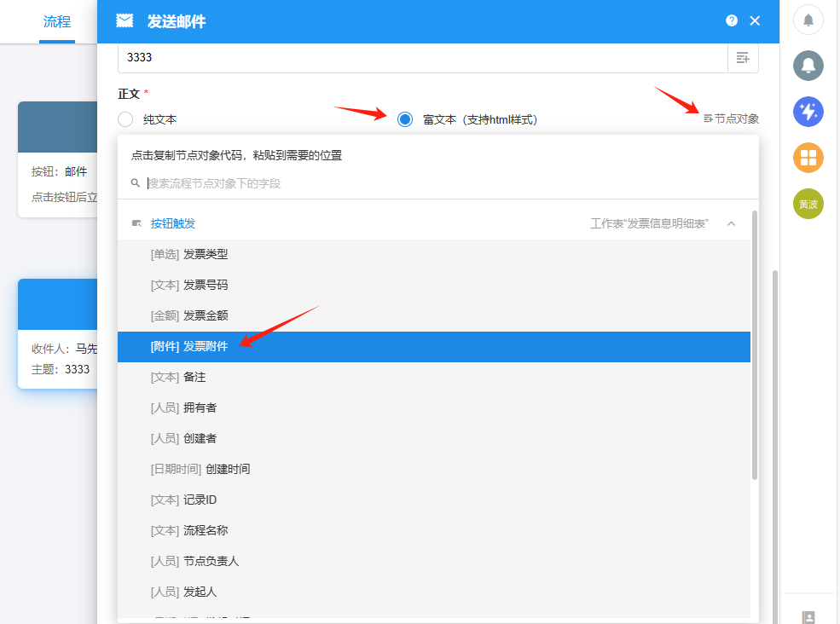The width and height of the screenshot is (840, 624).
Task: Open the blue sparkle AI assistant icon
Action: point(808,112)
